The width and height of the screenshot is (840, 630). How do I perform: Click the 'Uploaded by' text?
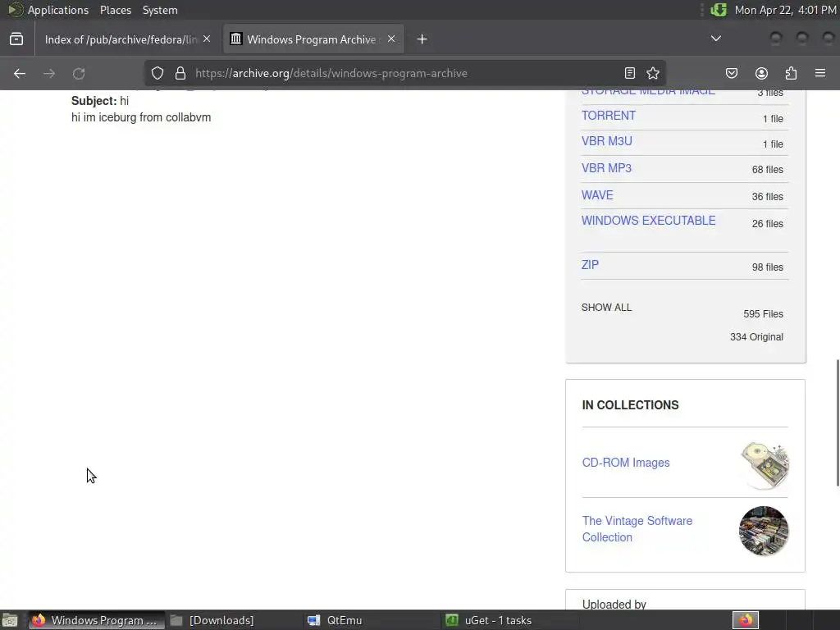coord(614,605)
